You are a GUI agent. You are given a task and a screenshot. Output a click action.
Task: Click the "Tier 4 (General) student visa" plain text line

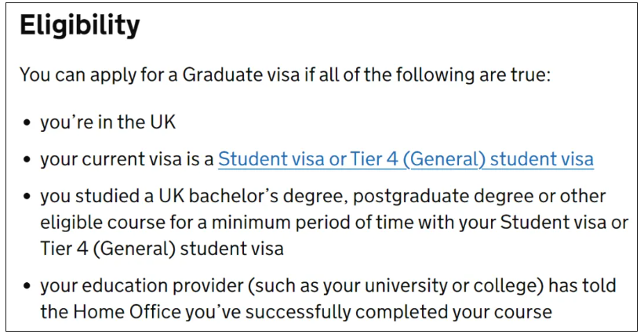coord(162,249)
